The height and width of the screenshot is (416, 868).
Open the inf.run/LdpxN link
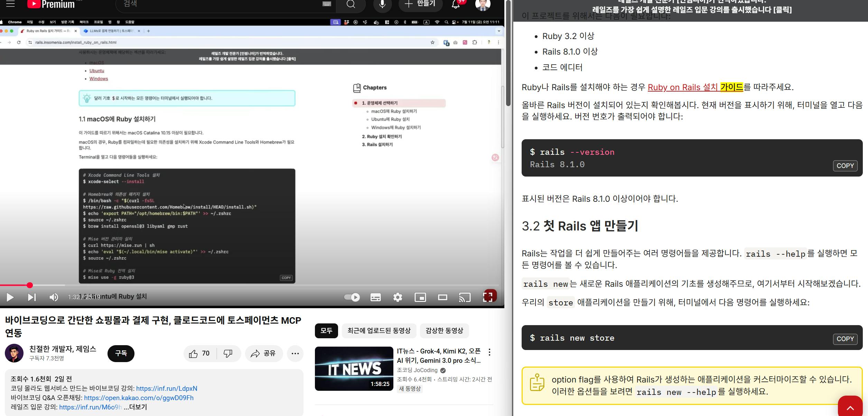(x=167, y=388)
